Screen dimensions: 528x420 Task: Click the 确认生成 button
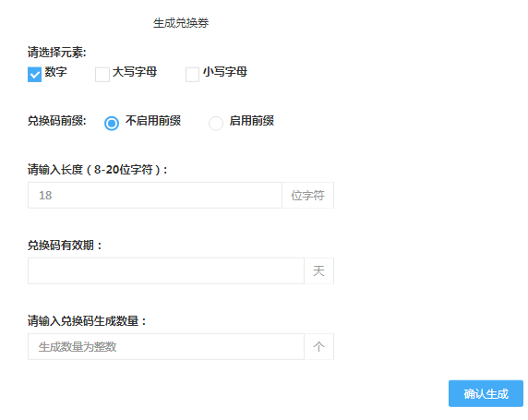[x=486, y=394]
